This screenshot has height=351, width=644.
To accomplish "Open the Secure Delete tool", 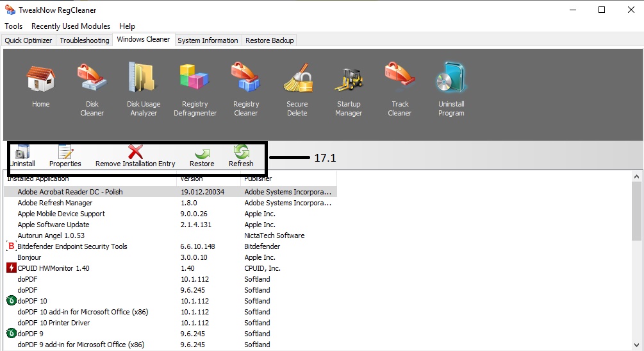I will point(297,78).
